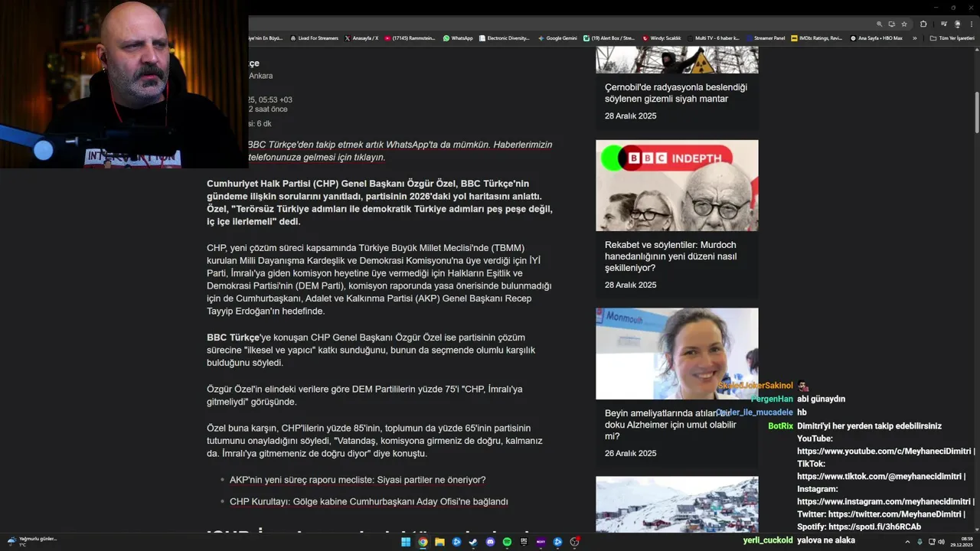
Task: Open the Anasayfa / X bookmark
Action: pos(361,38)
